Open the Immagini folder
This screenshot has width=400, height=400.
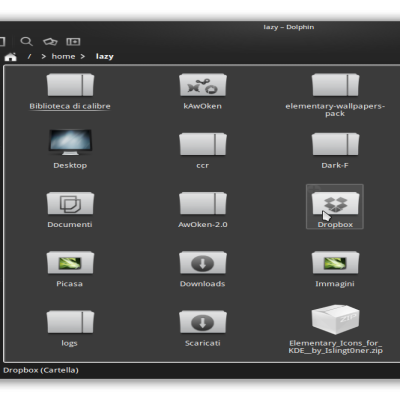[335, 269]
